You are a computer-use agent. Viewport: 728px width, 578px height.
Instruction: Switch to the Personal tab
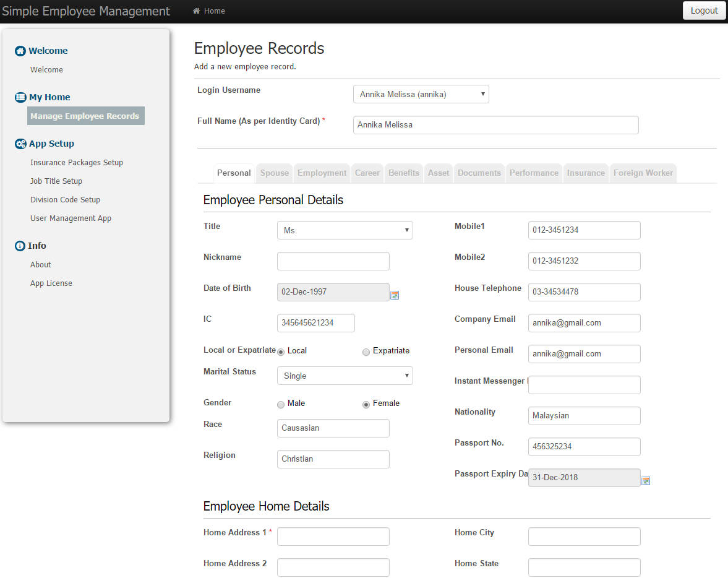coord(234,173)
